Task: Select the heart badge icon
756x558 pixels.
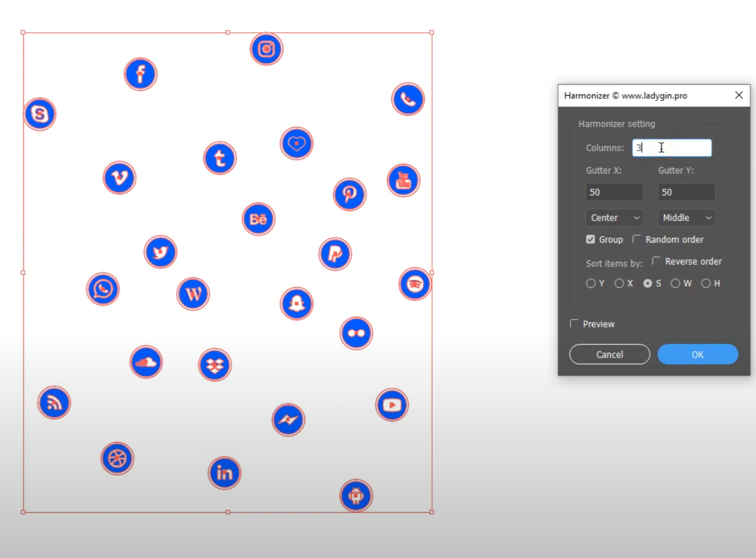Action: pyautogui.click(x=297, y=144)
